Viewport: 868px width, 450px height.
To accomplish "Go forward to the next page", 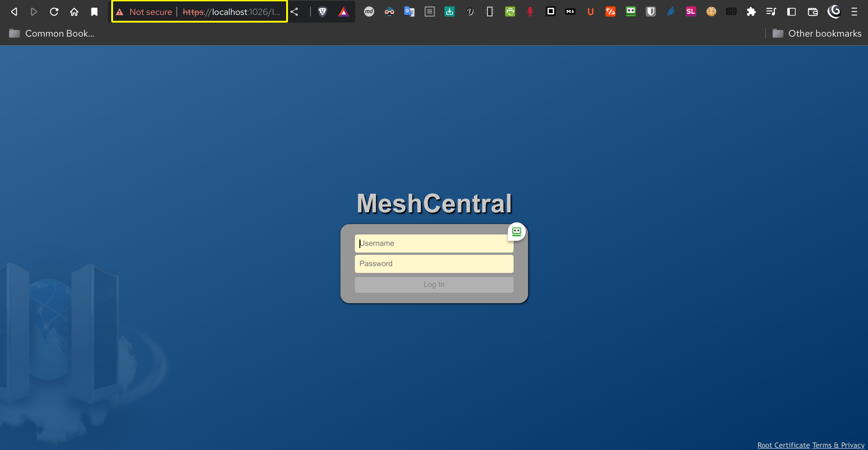I will tap(34, 12).
